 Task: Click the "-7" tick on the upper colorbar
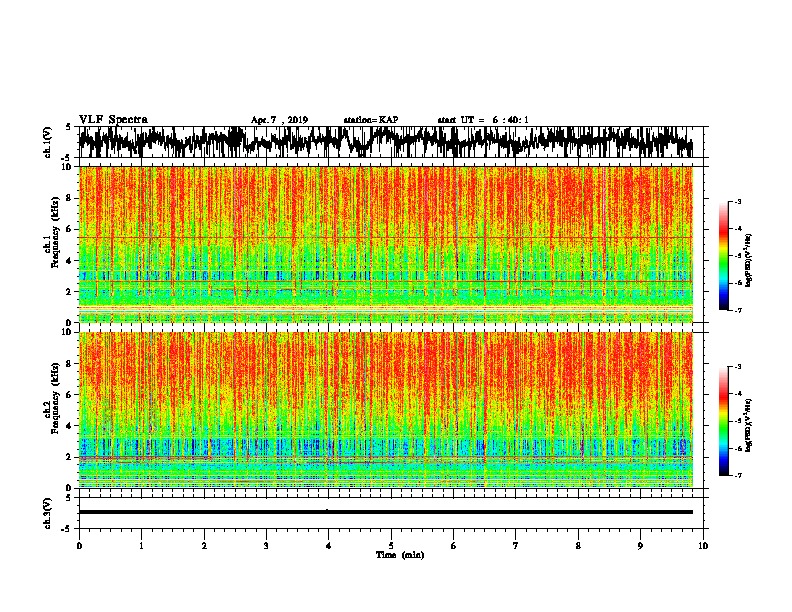(738, 310)
